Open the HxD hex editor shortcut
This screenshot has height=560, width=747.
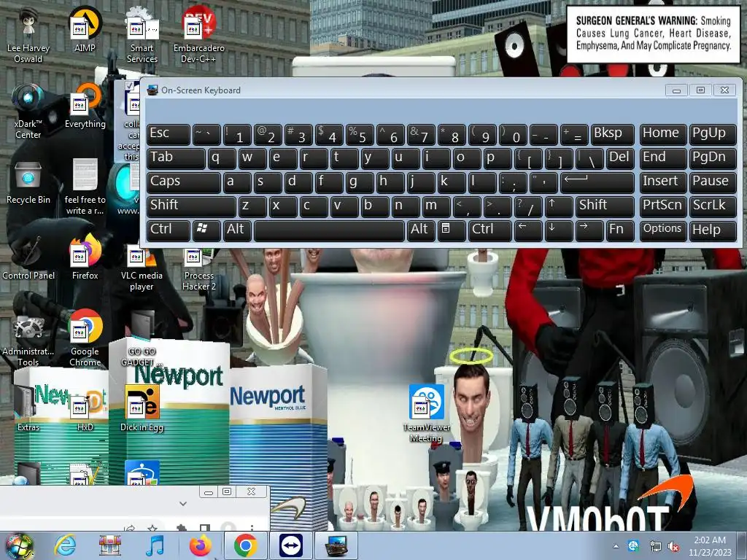click(85, 408)
